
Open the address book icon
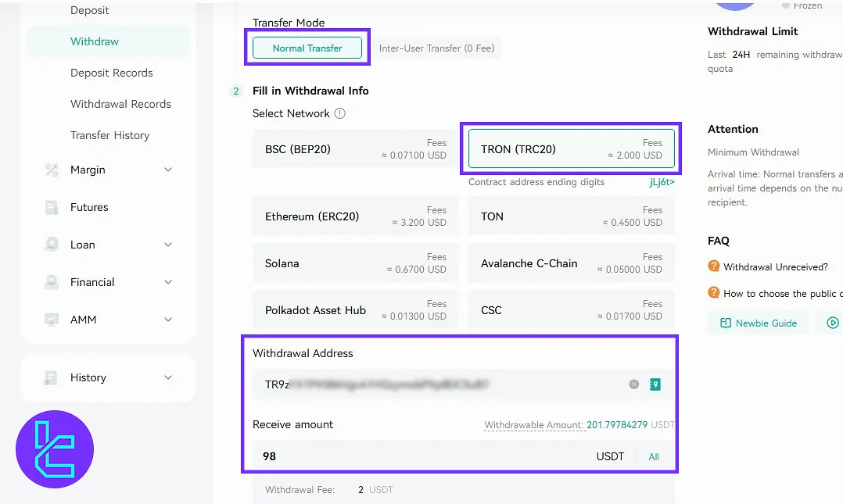pyautogui.click(x=655, y=384)
